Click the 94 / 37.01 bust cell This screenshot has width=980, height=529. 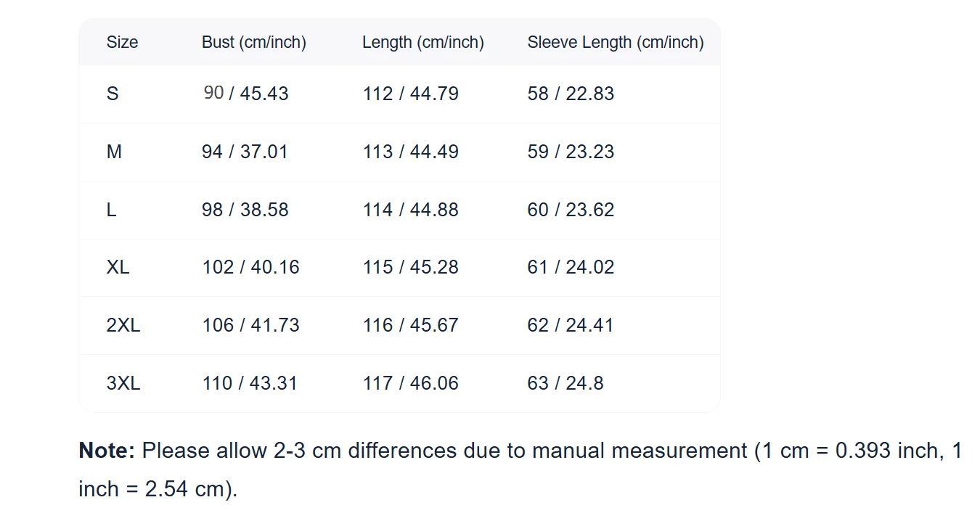point(245,152)
